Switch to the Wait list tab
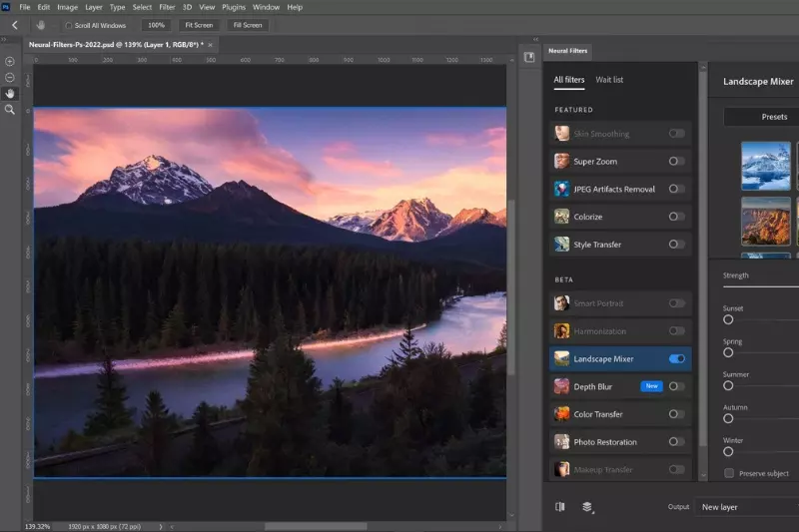The height and width of the screenshot is (532, 799). (x=609, y=80)
